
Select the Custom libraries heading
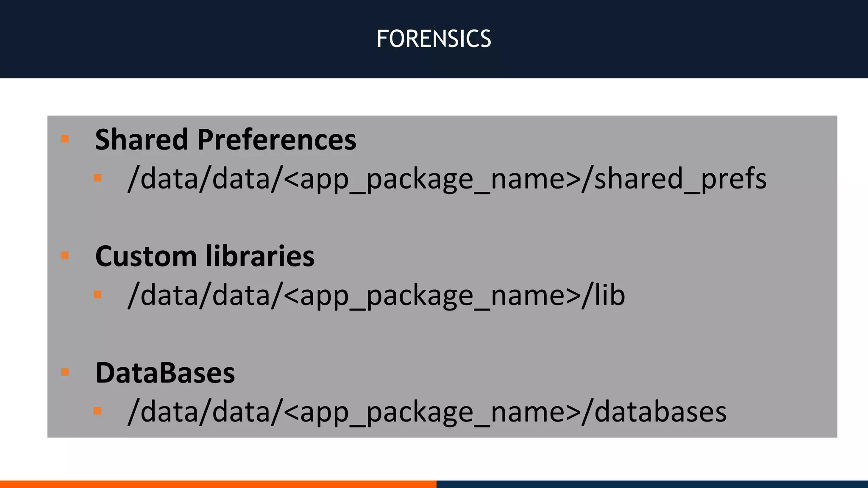point(205,256)
